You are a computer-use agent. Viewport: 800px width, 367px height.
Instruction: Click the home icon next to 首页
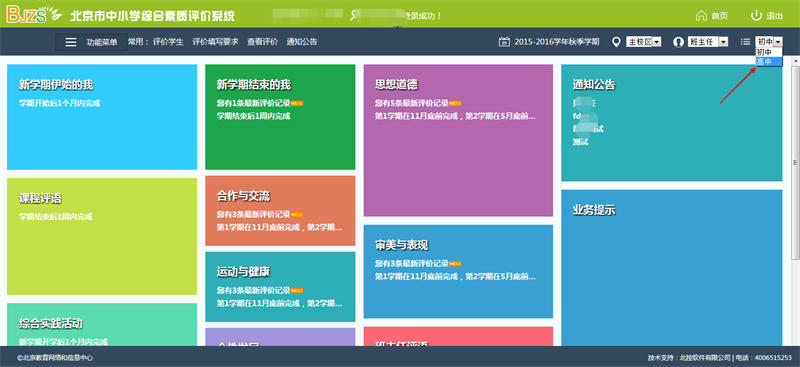[702, 16]
